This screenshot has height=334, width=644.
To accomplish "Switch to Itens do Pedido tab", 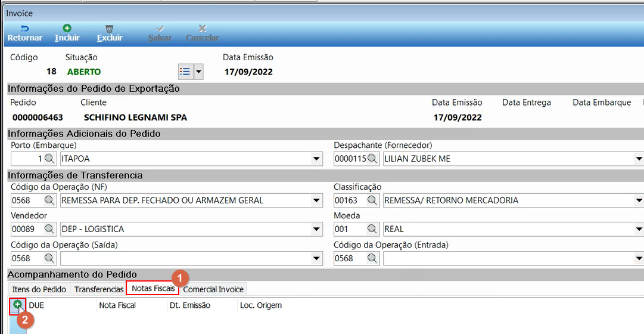I will pyautogui.click(x=39, y=289).
